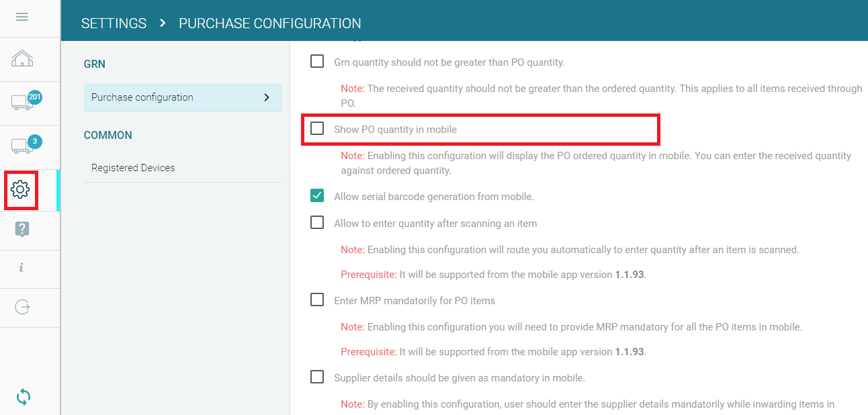Click PURCHASE CONFIGURATION breadcrumb title

269,24
